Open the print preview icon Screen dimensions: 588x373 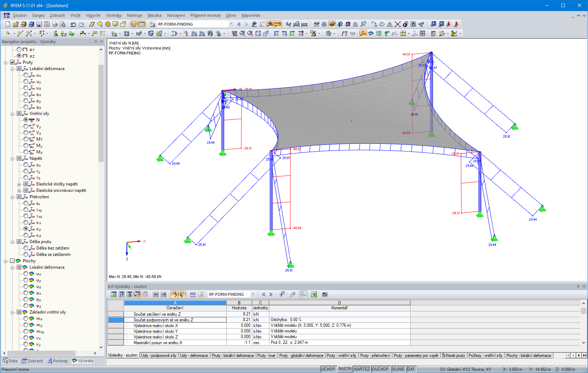63,24
